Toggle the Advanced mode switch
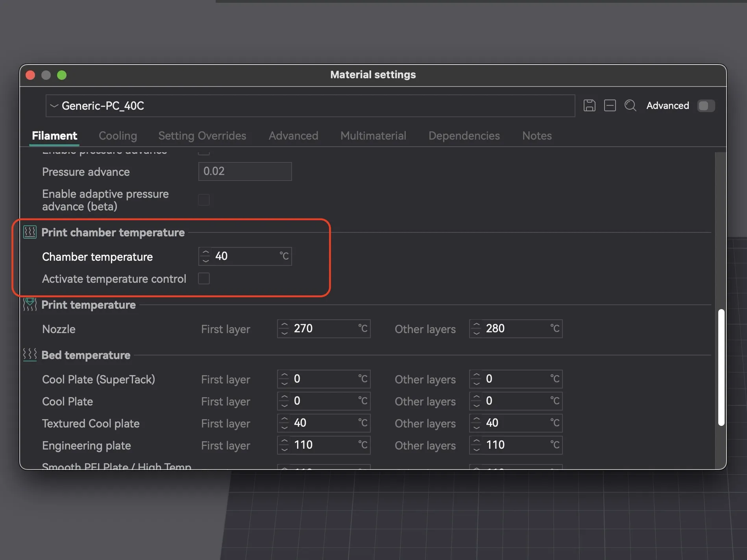The height and width of the screenshot is (560, 747). [x=706, y=105]
